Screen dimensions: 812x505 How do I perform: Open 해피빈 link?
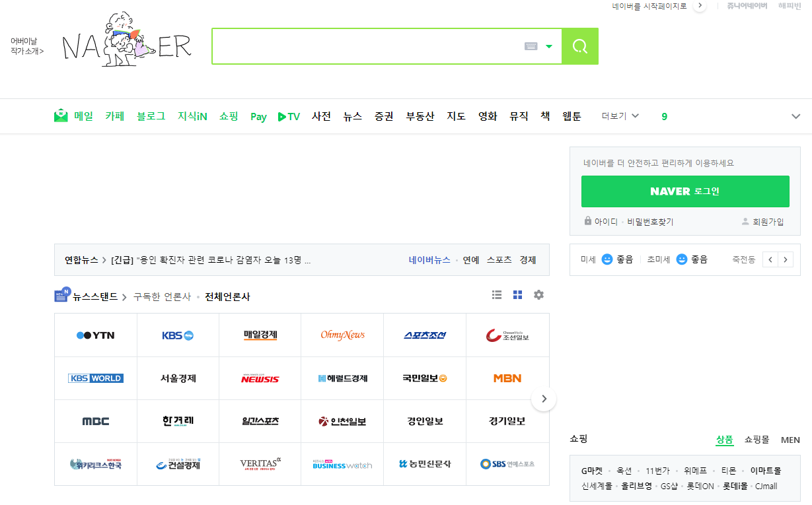coord(790,6)
